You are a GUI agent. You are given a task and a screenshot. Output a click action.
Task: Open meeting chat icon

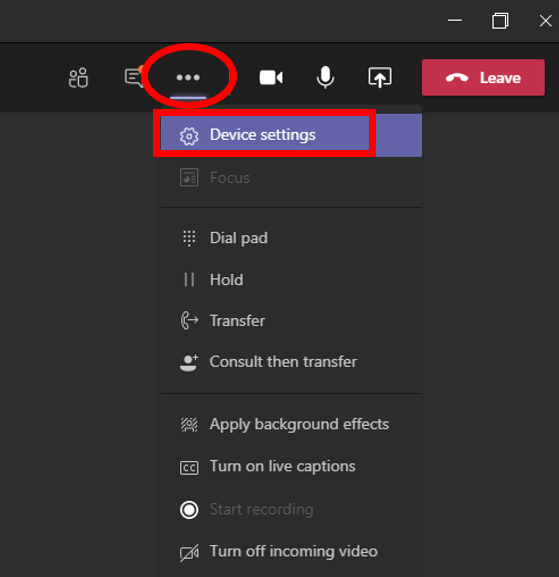134,77
